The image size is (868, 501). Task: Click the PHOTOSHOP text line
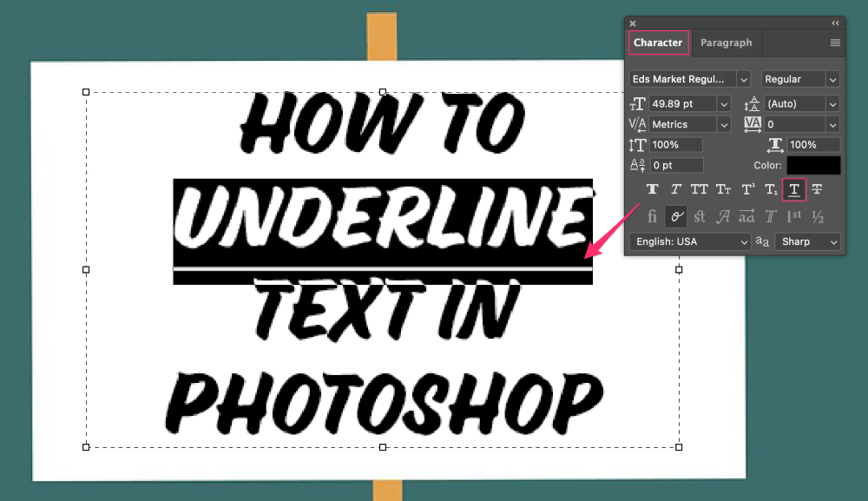385,403
